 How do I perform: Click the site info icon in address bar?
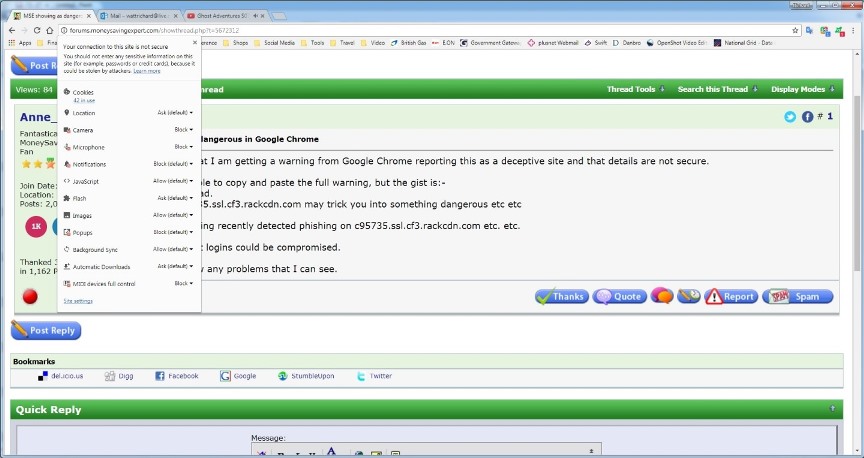click(64, 30)
